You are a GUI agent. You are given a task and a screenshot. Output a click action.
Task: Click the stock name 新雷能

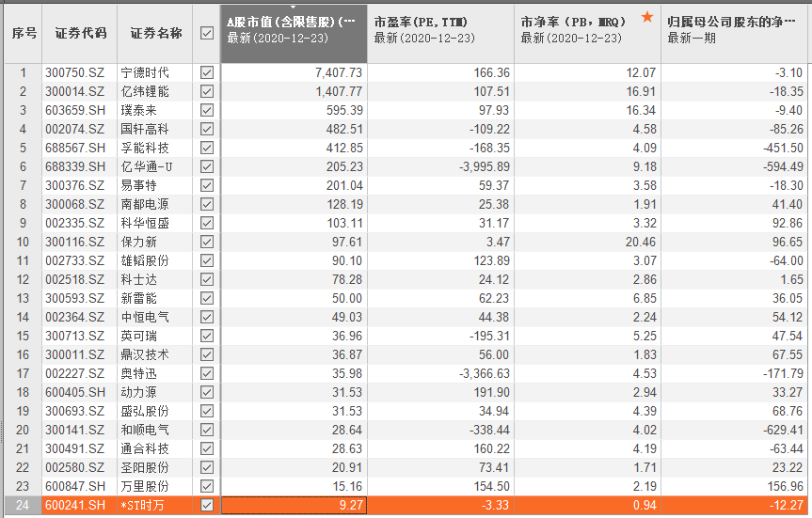pyautogui.click(x=139, y=299)
